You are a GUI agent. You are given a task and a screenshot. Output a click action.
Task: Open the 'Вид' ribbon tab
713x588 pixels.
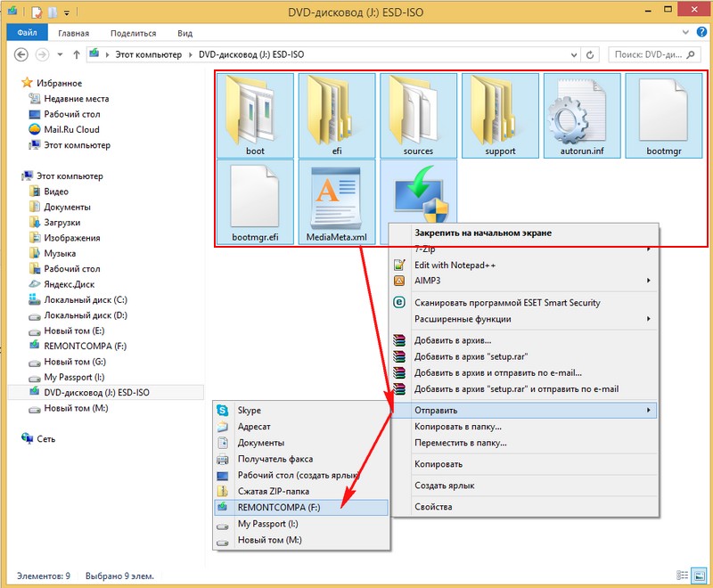(x=184, y=33)
